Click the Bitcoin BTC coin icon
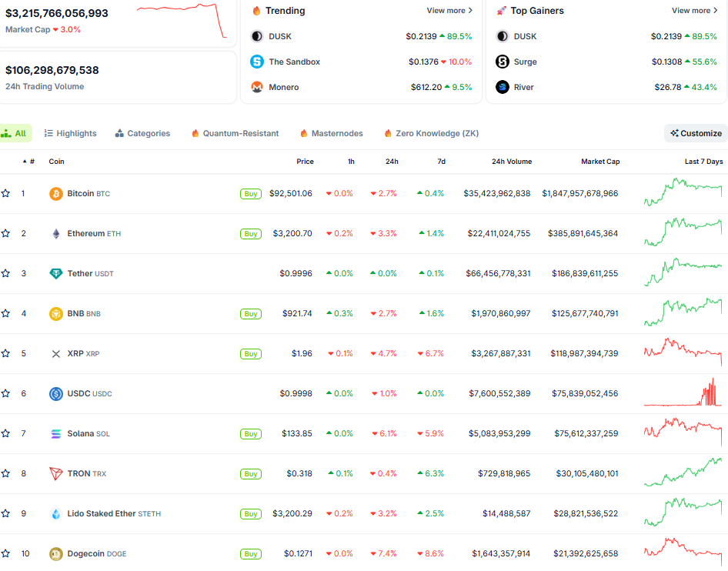Viewport: 728px width, 571px height. pos(55,193)
